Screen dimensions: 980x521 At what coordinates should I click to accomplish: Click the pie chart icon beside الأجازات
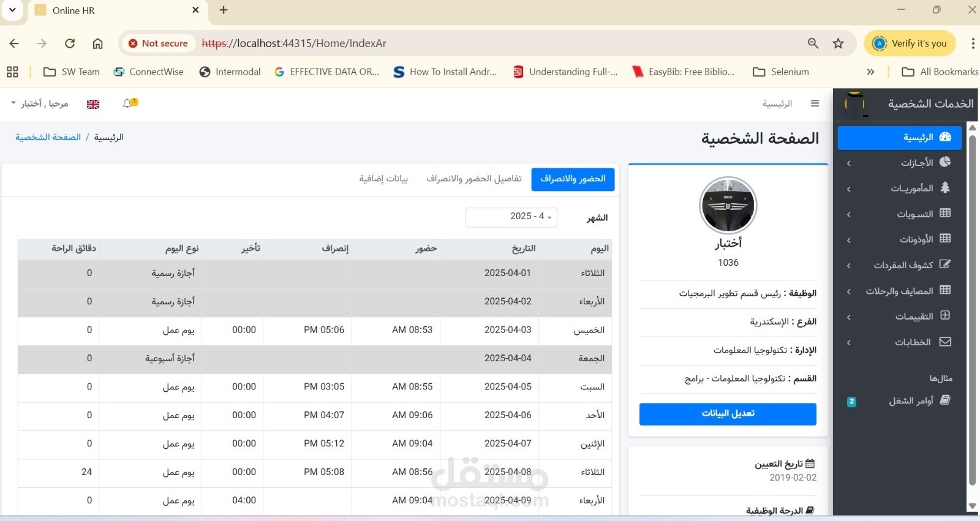click(945, 162)
